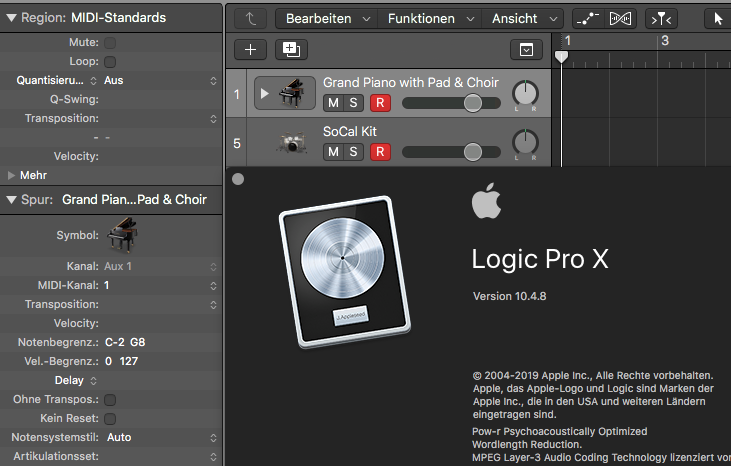Enable the region Mute checkbox
Image resolution: width=731 pixels, height=466 pixels.
(x=110, y=42)
